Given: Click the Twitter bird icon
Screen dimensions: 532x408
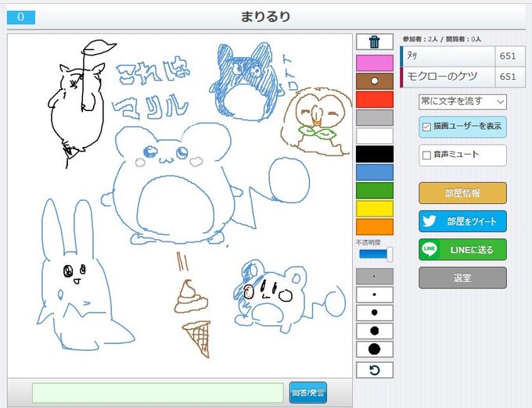Looking at the screenshot, I should pos(430,221).
